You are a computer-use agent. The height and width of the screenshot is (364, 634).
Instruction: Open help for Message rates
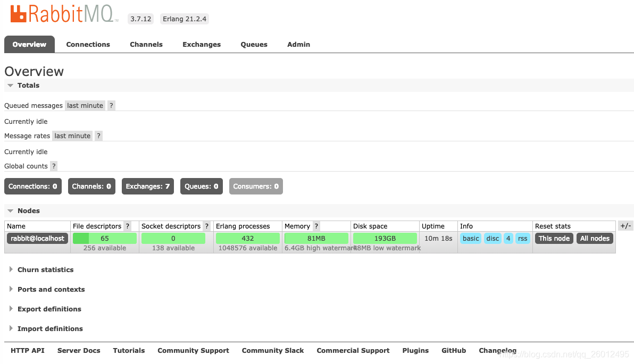click(98, 136)
